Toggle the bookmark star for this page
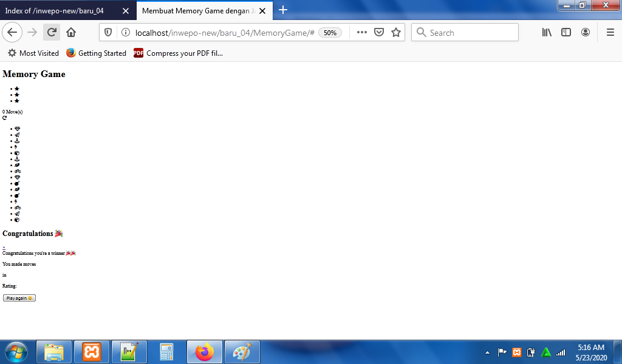Screen dimensions: 622x364 (x=396, y=33)
